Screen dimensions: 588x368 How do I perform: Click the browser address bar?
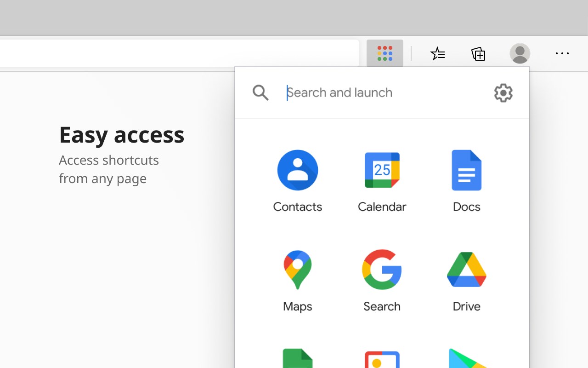tap(179, 53)
